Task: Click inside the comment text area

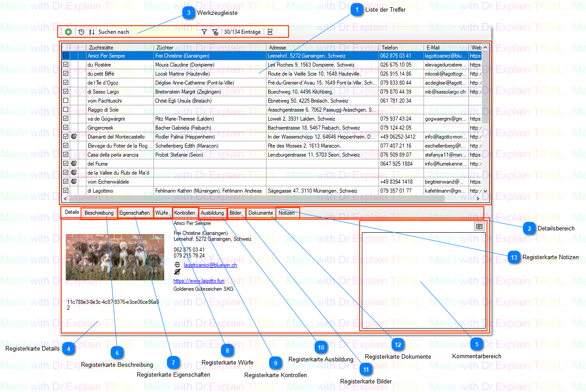Action: pos(424,280)
